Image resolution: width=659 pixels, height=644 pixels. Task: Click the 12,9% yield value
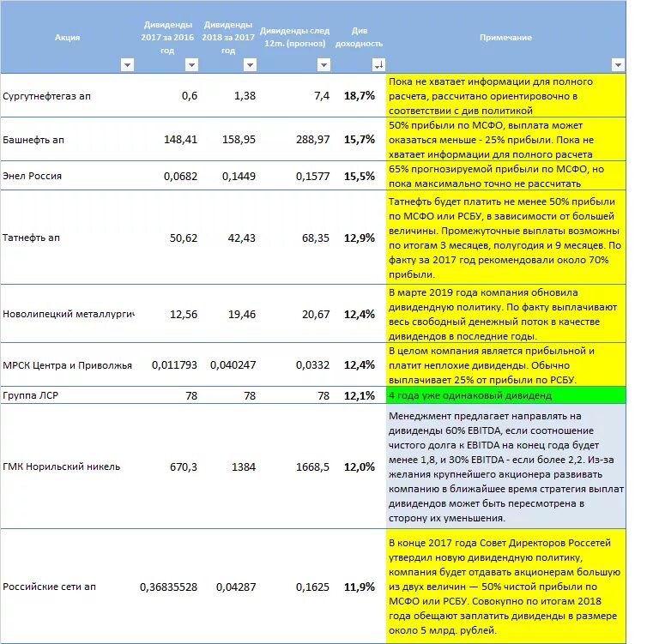(x=360, y=238)
